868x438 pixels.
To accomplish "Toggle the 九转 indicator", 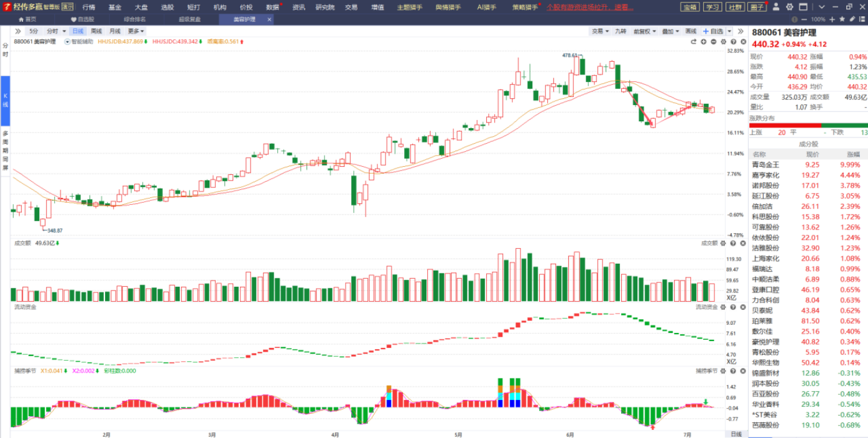I will [x=621, y=31].
